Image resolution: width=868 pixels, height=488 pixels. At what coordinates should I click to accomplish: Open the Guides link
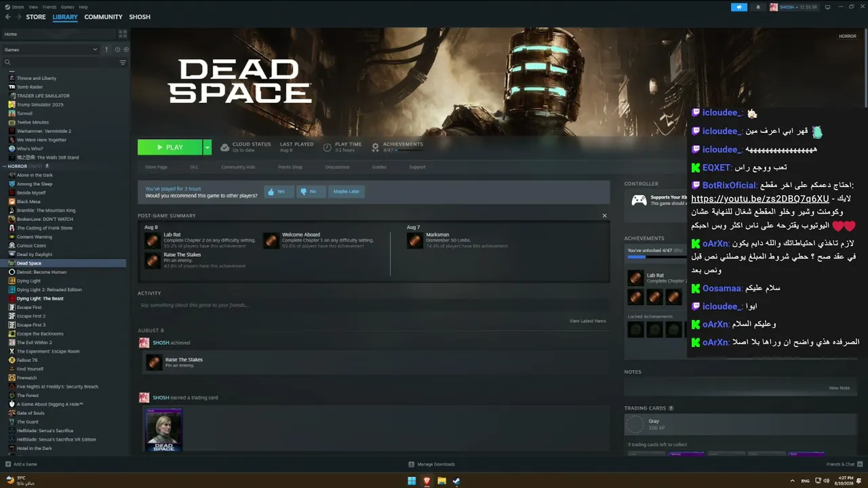pyautogui.click(x=379, y=167)
